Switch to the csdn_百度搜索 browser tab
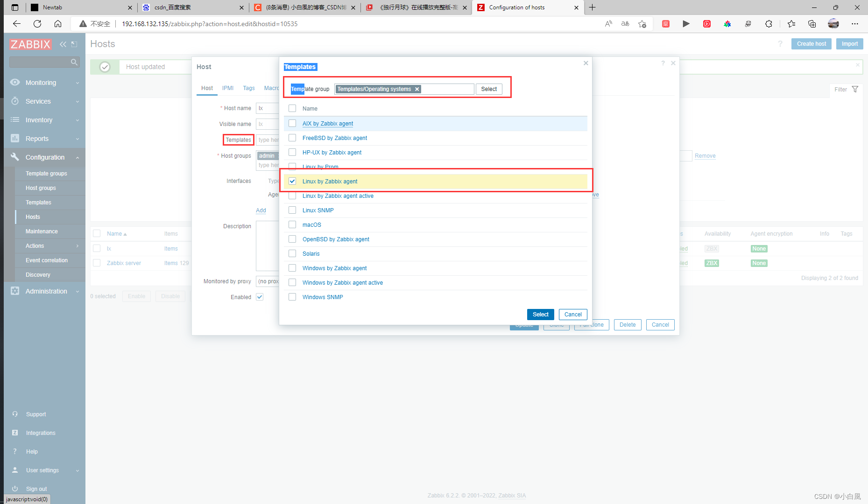This screenshot has height=504, width=868. [x=193, y=7]
